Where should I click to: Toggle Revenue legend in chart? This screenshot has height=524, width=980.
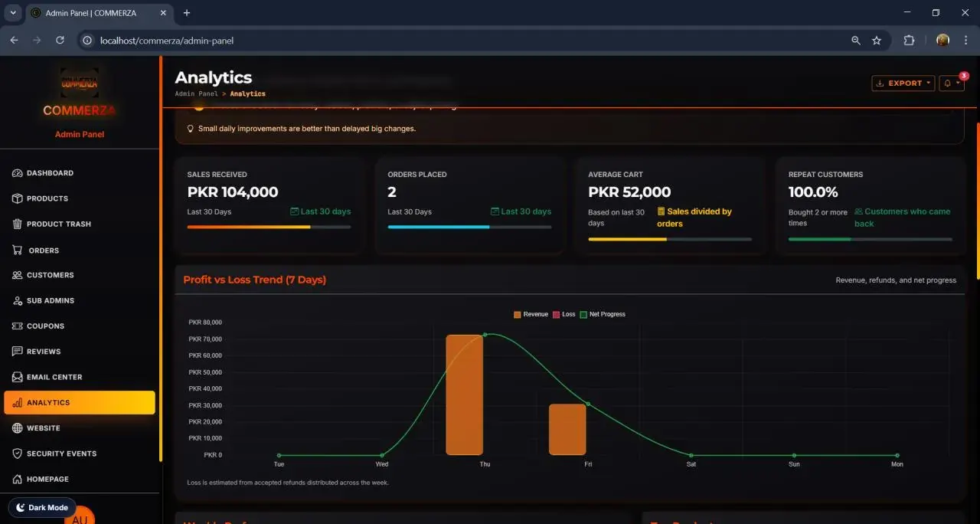click(531, 314)
